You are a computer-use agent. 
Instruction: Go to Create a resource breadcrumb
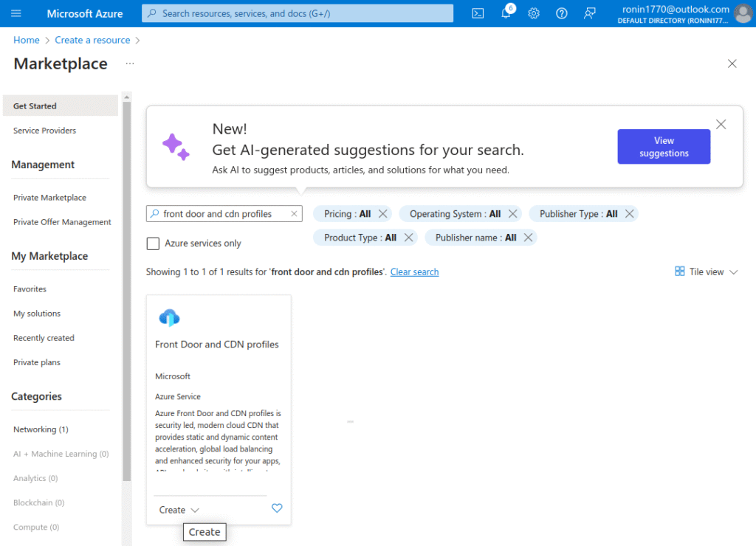(x=92, y=40)
